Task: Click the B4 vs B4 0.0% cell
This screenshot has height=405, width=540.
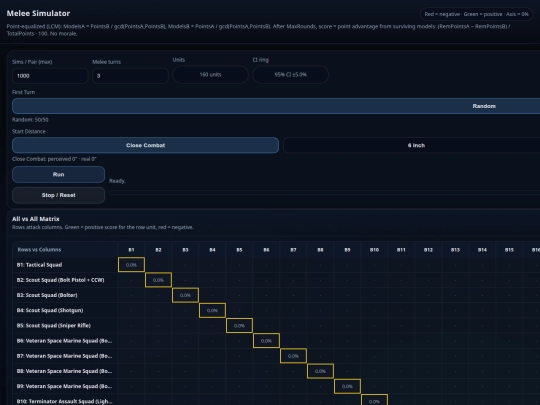Action: tap(212, 310)
